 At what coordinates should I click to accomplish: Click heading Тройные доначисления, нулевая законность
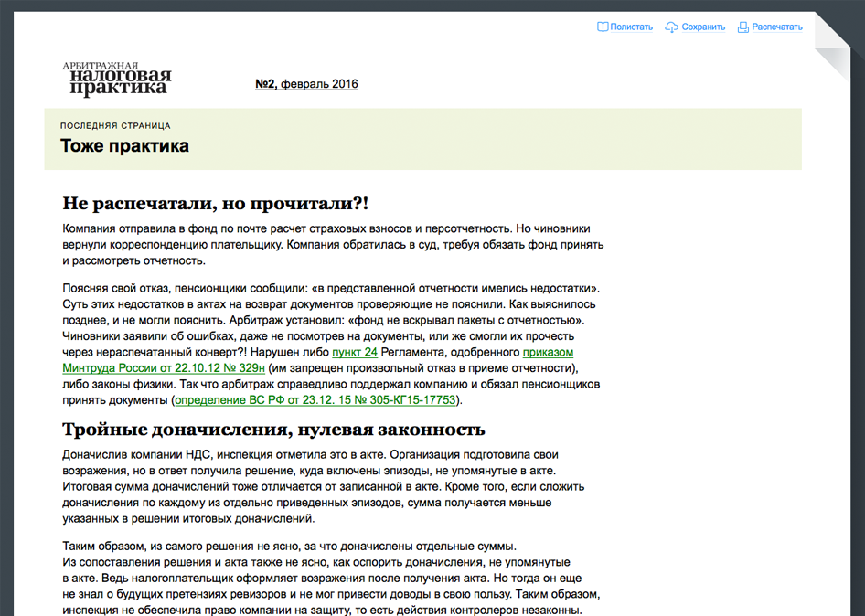click(273, 429)
